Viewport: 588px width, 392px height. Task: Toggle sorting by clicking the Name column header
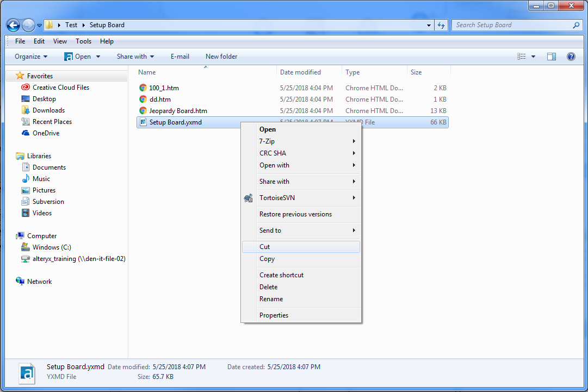point(146,72)
